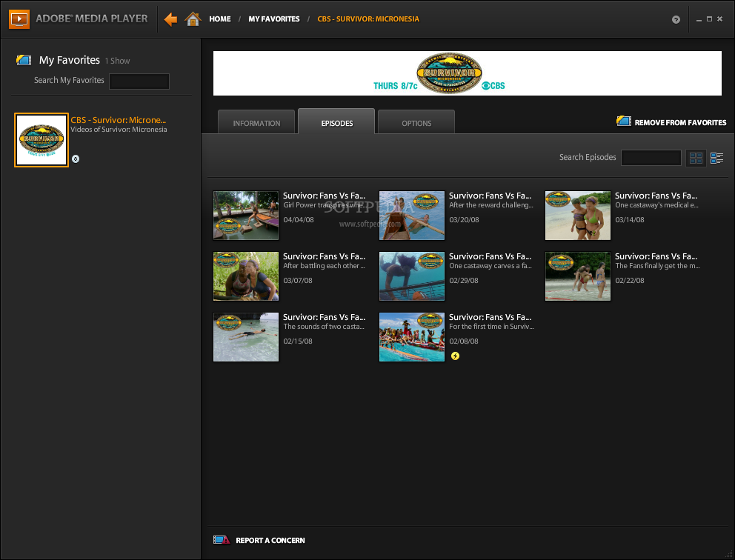Switch episodes to list view
Viewport: 735px width, 560px height.
(x=716, y=158)
